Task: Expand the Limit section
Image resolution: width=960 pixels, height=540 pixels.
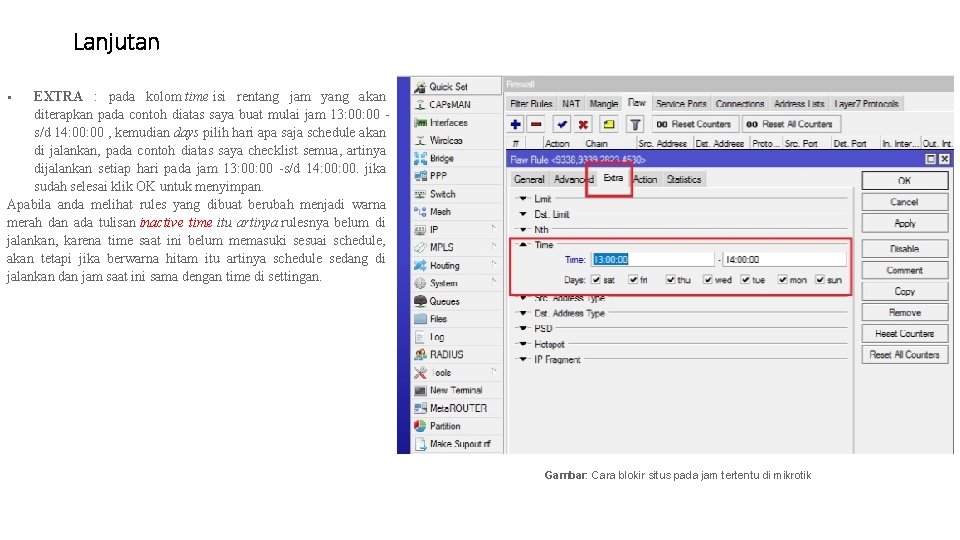Action: 523,198
